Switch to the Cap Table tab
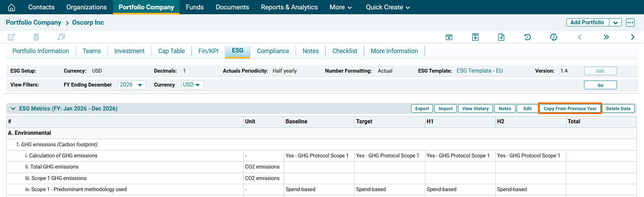 [x=171, y=51]
